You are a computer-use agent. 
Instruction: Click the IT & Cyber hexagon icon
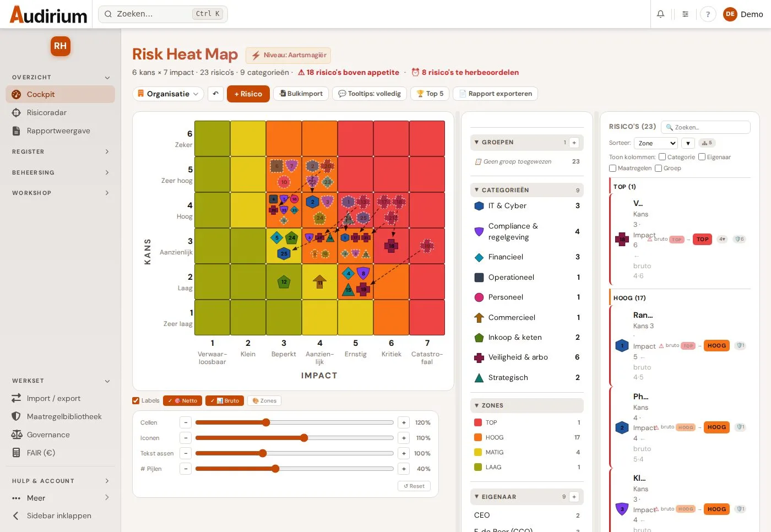[x=479, y=206]
